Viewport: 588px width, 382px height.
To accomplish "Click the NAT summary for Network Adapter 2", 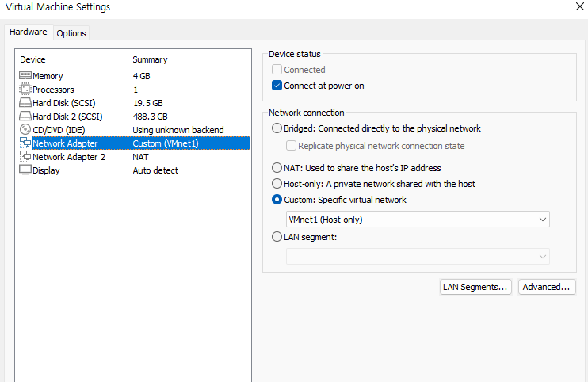I will point(140,157).
